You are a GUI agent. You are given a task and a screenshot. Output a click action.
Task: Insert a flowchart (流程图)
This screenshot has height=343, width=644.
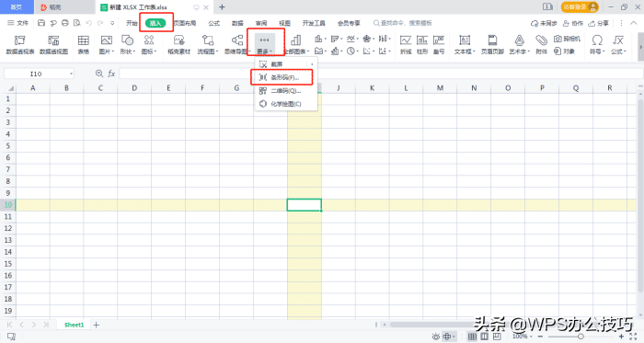click(207, 44)
